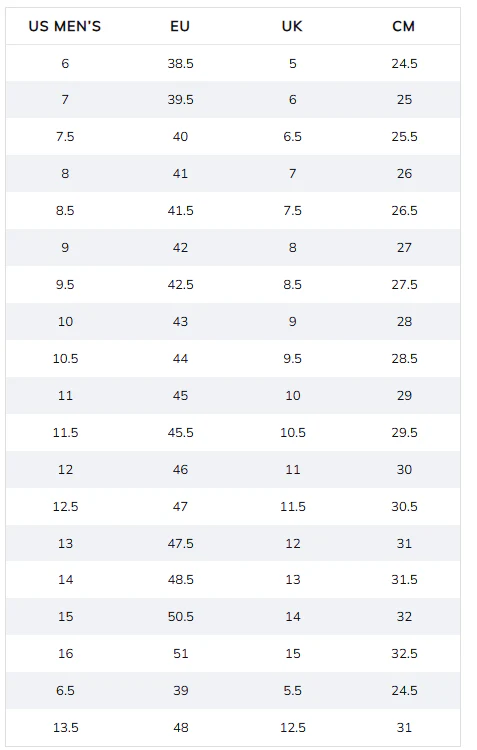Select the UK 6.5 cell
Viewport: 477px width, 750px height.
click(292, 137)
